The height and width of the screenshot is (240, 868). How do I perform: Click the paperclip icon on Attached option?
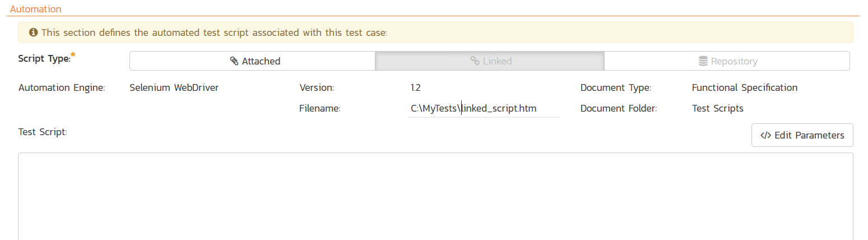point(234,61)
